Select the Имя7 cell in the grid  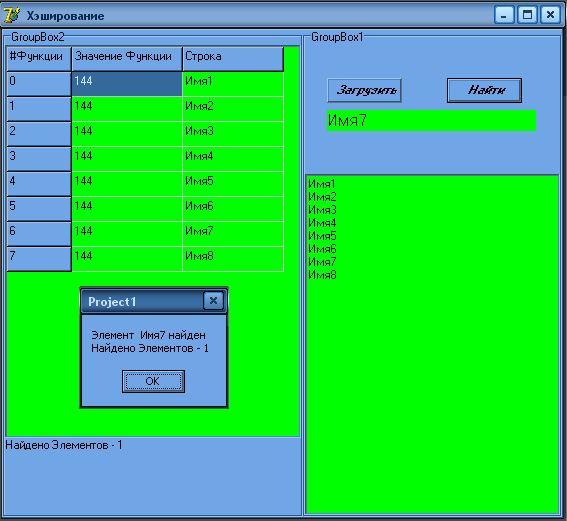pyautogui.click(x=233, y=234)
